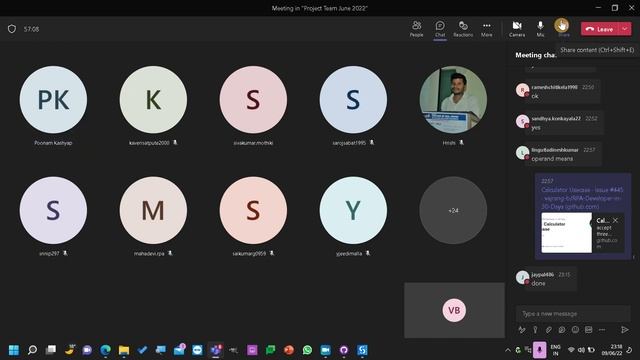Close the link preview card
The height and width of the screenshot is (360, 640).
615,220
